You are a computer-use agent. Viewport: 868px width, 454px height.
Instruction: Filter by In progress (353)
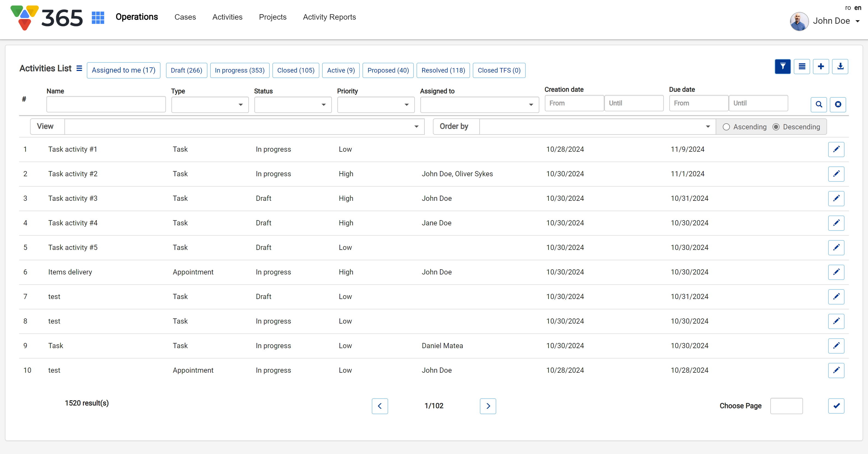239,70
